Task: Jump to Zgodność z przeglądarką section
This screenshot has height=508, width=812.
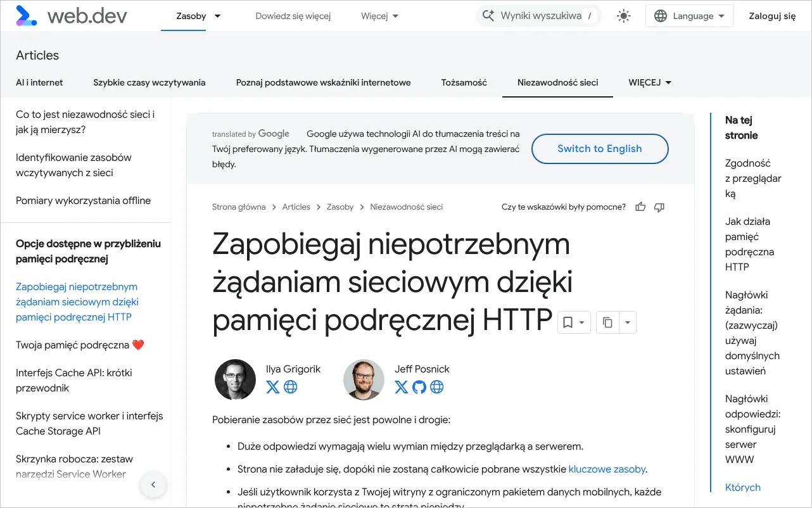Action: point(754,179)
